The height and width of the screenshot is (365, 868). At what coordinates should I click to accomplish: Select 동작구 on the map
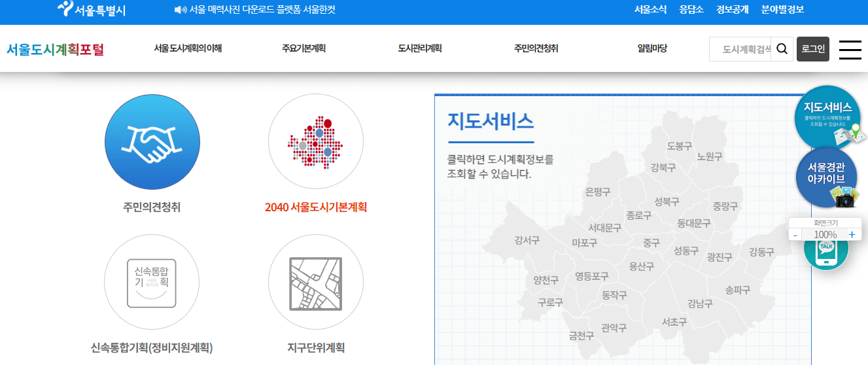(x=614, y=296)
